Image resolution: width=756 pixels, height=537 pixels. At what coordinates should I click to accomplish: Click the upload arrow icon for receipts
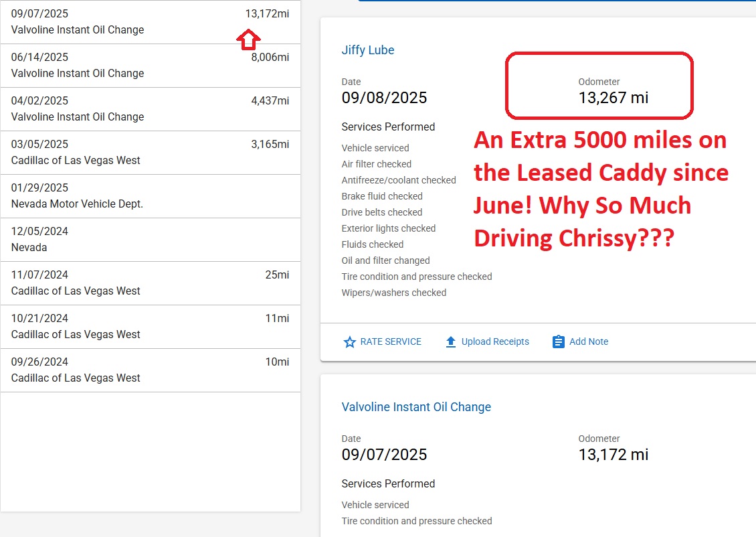pyautogui.click(x=450, y=342)
